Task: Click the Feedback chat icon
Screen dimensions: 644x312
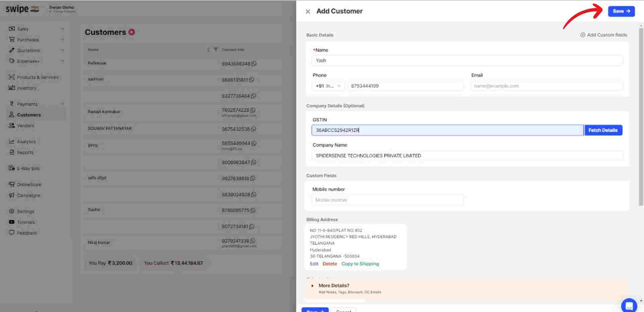Action: pyautogui.click(x=12, y=232)
